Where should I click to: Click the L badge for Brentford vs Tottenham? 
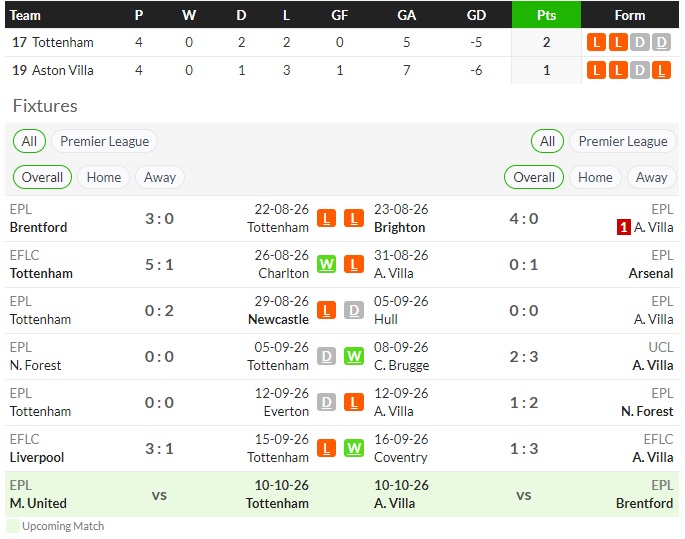click(326, 218)
